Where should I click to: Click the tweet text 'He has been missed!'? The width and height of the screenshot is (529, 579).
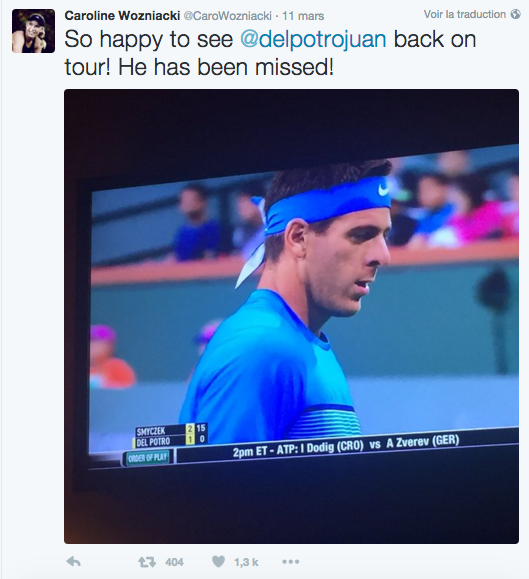(226, 68)
